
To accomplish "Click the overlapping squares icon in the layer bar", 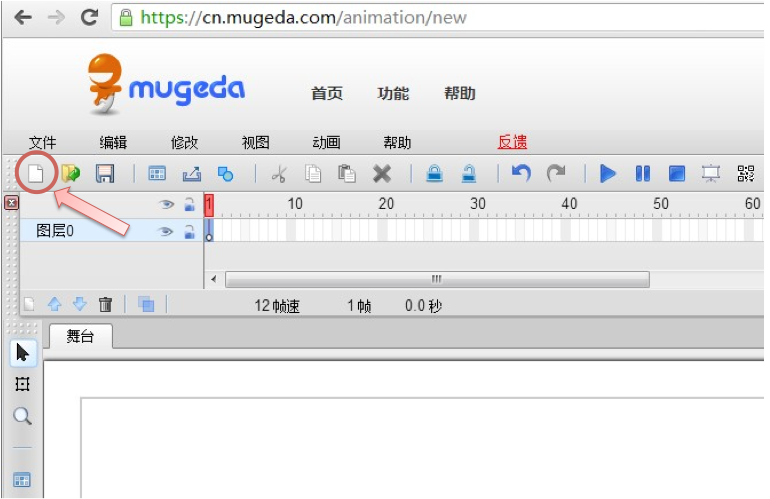I will [146, 305].
